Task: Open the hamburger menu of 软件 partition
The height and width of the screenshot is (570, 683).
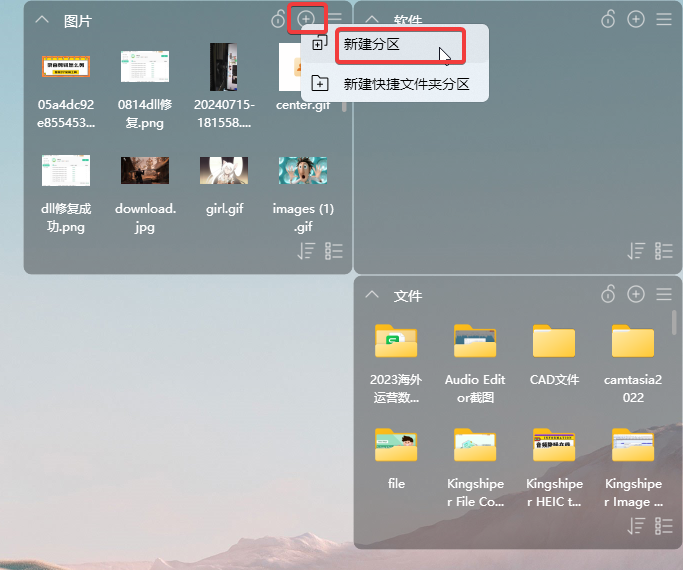Action: click(664, 19)
